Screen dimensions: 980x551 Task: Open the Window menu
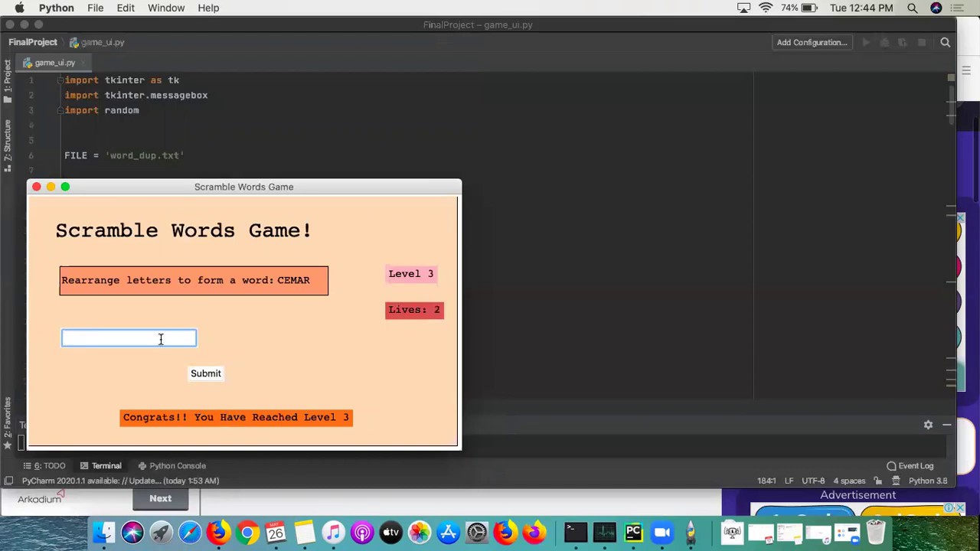(166, 8)
